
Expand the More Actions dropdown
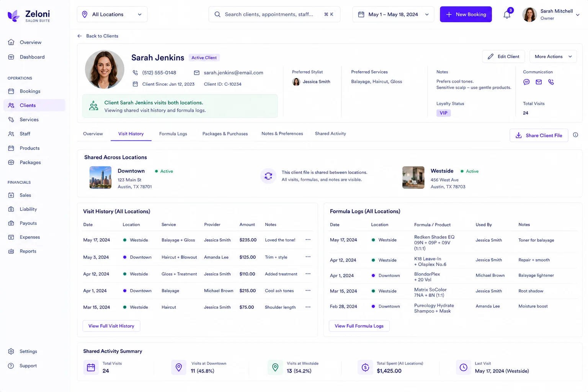553,57
